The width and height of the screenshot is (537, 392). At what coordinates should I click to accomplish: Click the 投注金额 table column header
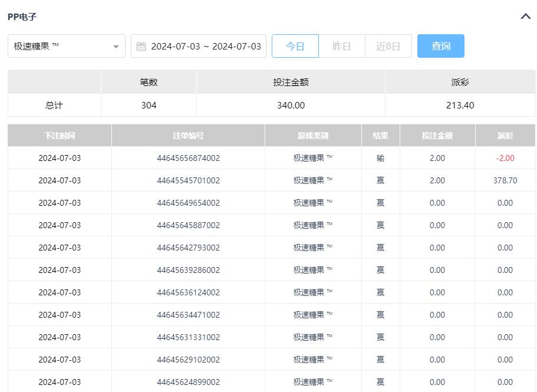point(437,136)
